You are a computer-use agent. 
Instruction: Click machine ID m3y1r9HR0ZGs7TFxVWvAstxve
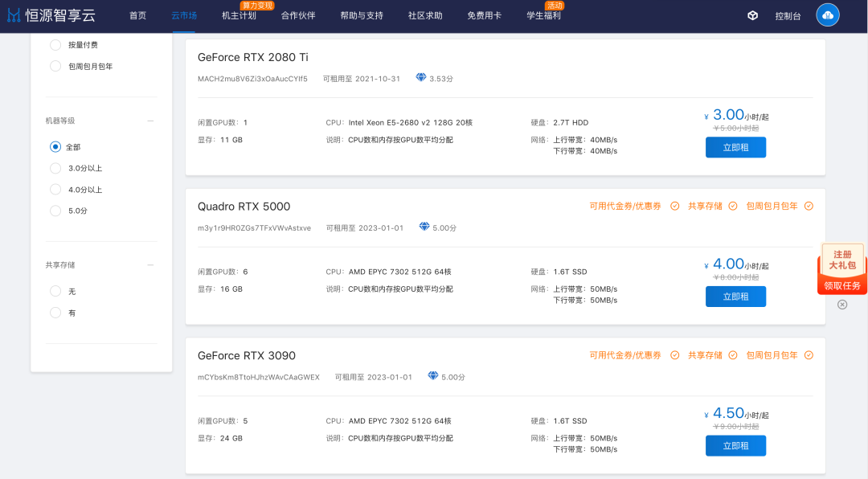[254, 227]
